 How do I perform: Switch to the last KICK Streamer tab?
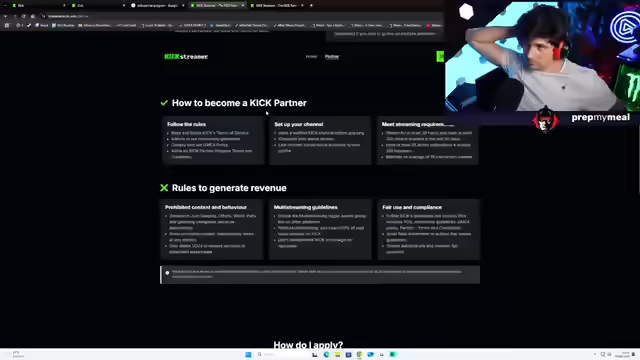277,5
